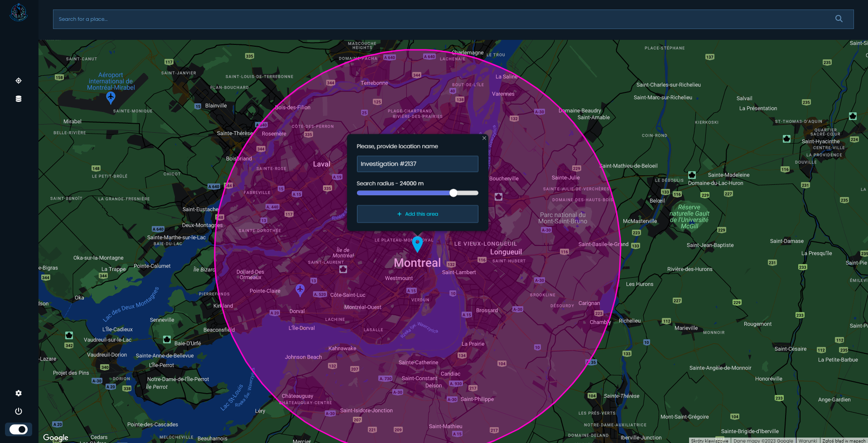Click the Blainville map label
This screenshot has height=443, width=868.
coord(216,106)
